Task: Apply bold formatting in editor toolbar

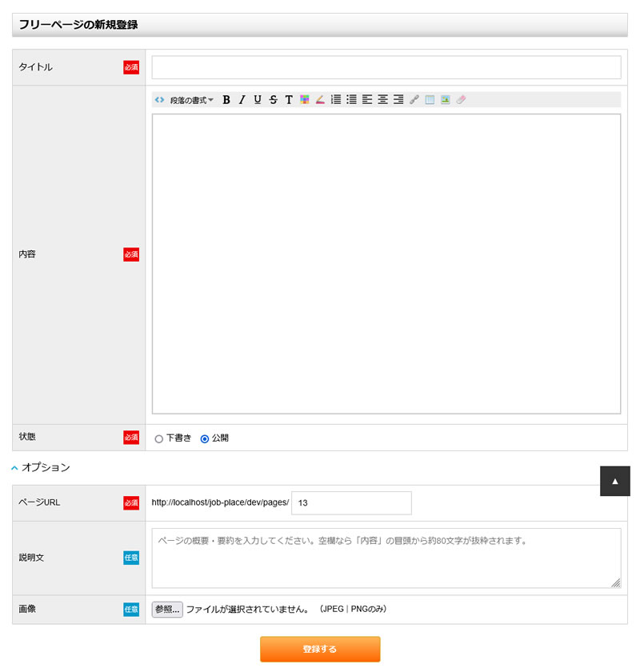Action: tap(226, 100)
